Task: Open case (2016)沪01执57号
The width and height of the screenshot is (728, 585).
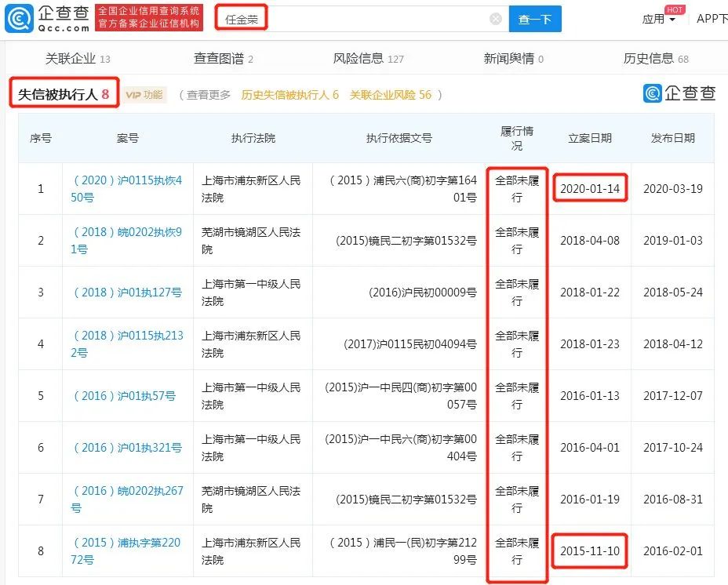Action: pos(125,395)
